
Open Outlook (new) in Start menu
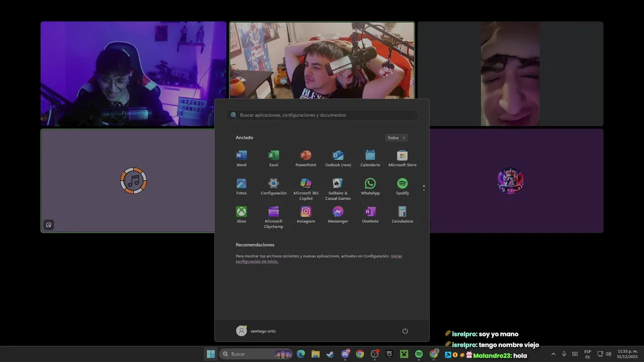point(338,158)
